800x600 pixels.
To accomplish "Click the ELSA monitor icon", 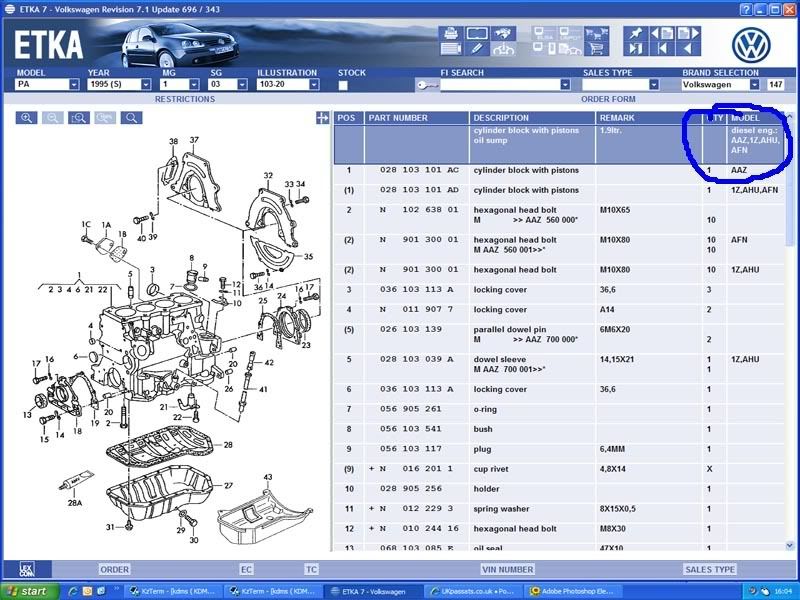I will 544,34.
